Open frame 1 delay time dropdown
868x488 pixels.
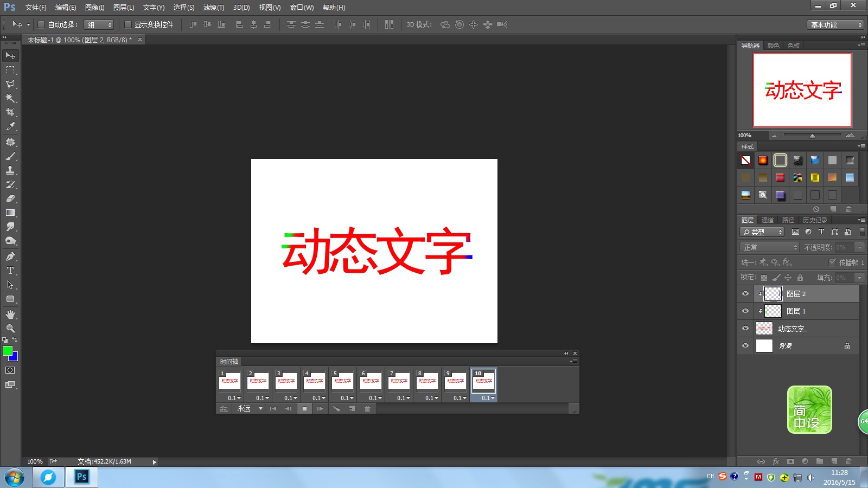pos(234,398)
